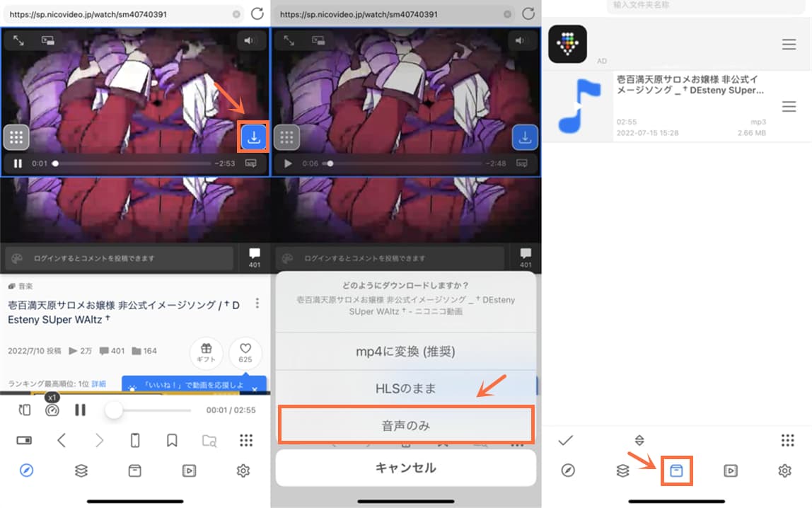Screen dimensions: 812x508
Task: Tap wide rectangle icon starting left screenshot toolbar
Action: [x=24, y=441]
